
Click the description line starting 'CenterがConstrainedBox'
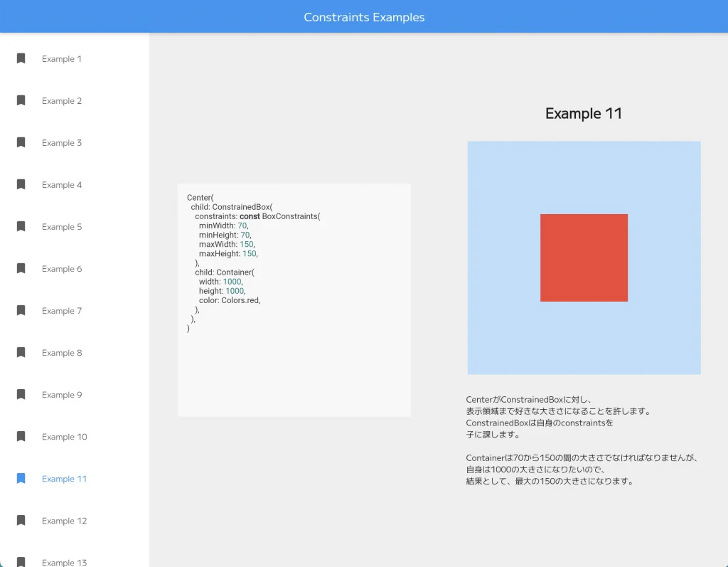point(528,400)
